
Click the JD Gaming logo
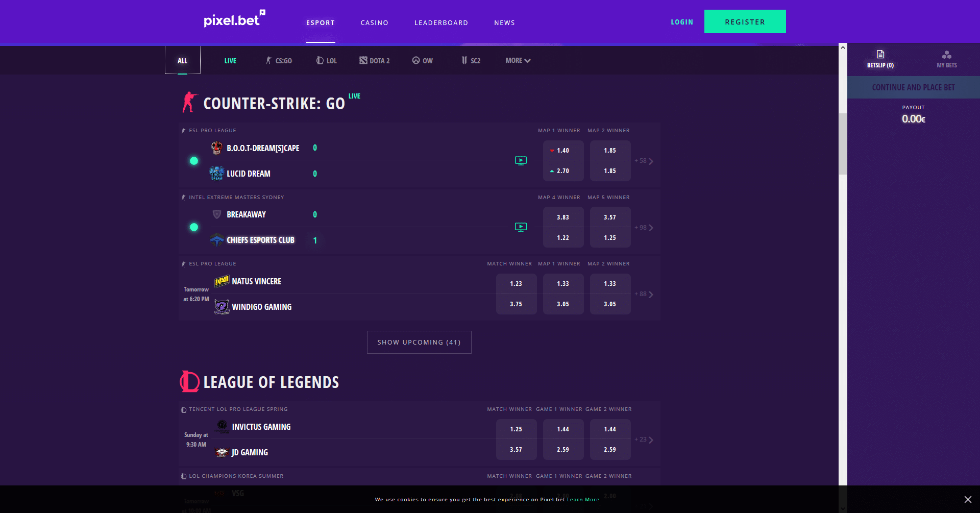222,452
